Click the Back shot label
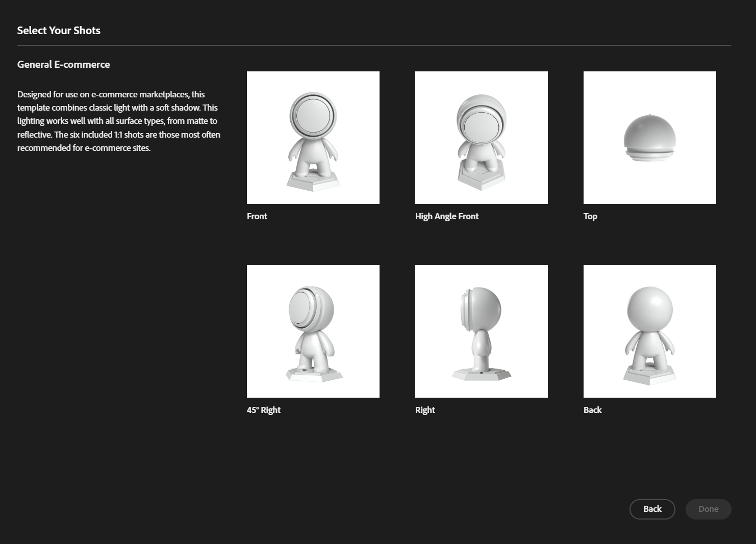This screenshot has height=544, width=756. (x=592, y=410)
